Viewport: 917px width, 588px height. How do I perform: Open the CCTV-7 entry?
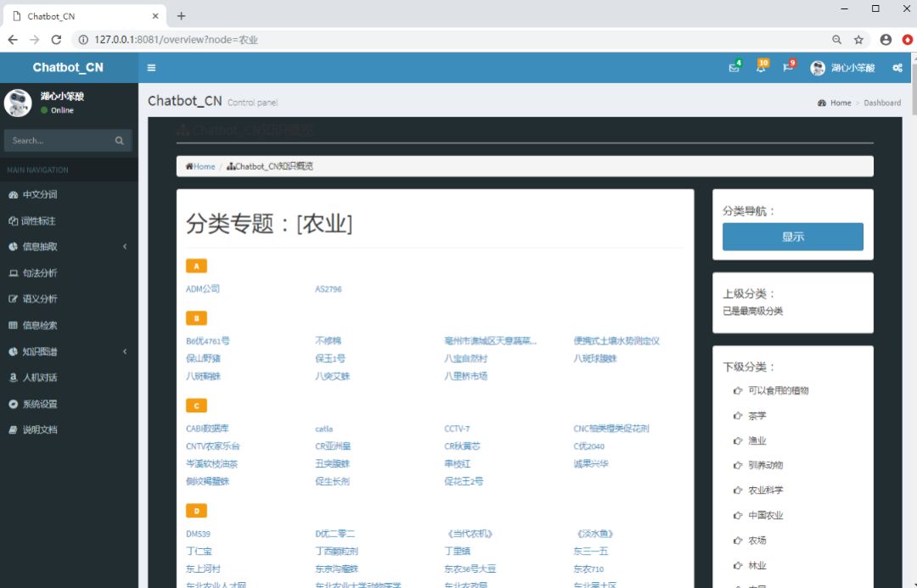(457, 428)
